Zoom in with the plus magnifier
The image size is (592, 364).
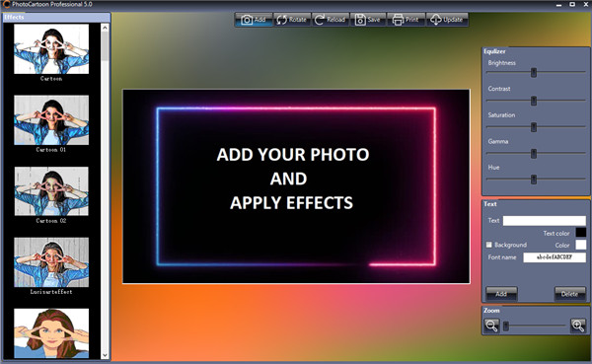pos(578,326)
